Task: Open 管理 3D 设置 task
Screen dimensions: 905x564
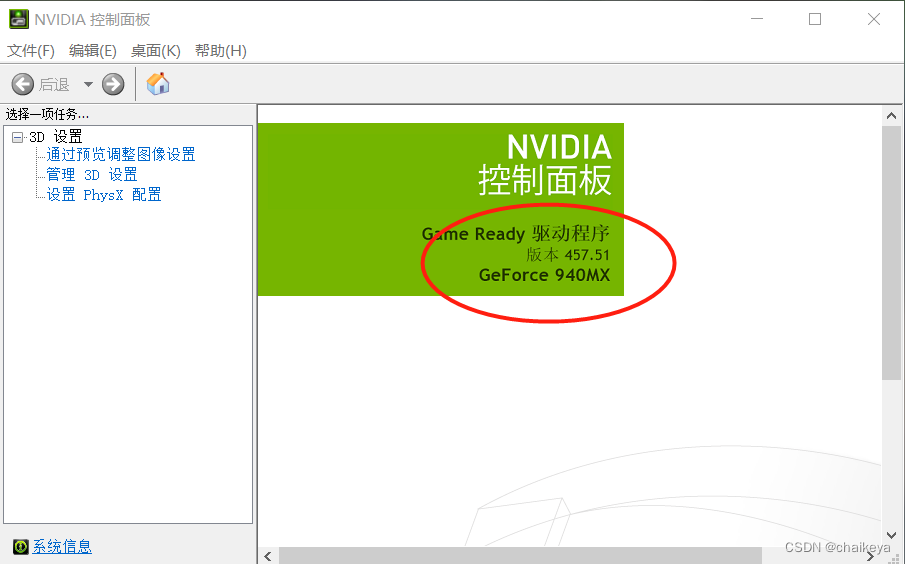Action: click(92, 174)
